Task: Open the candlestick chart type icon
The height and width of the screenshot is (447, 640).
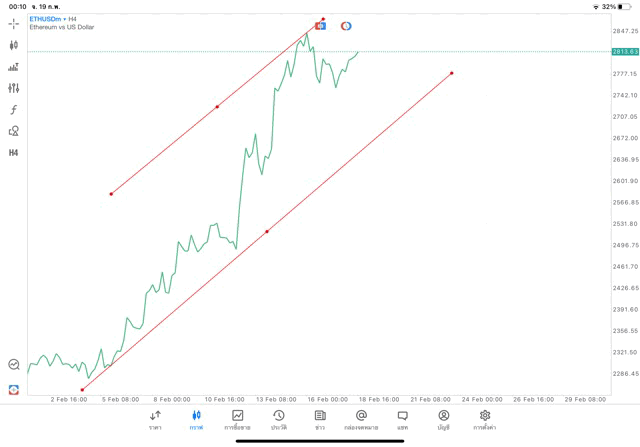Action: point(13,45)
